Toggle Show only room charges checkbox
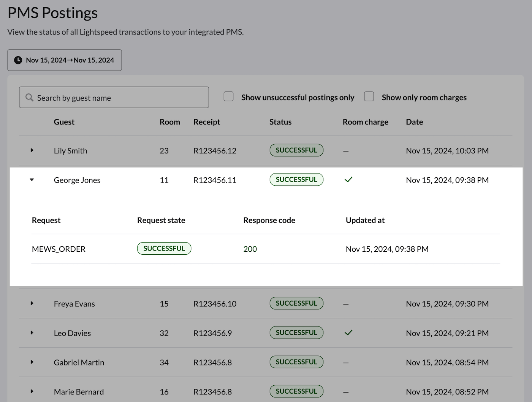Viewport: 532px width, 402px height. (x=369, y=96)
